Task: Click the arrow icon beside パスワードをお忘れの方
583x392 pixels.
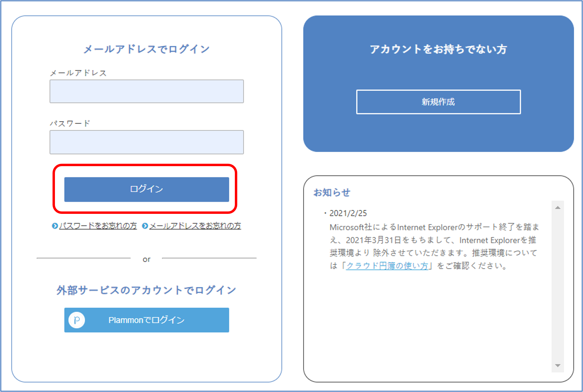Action: click(55, 226)
